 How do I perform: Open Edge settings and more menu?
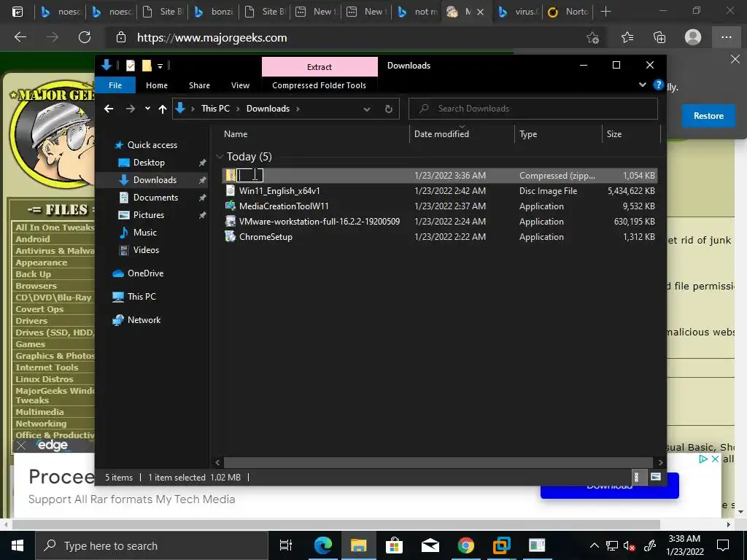[x=726, y=37]
